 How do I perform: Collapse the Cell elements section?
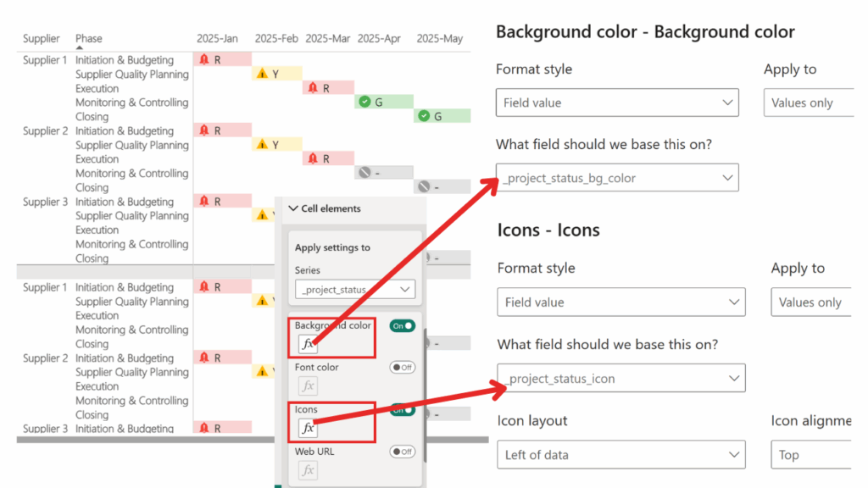coord(293,208)
